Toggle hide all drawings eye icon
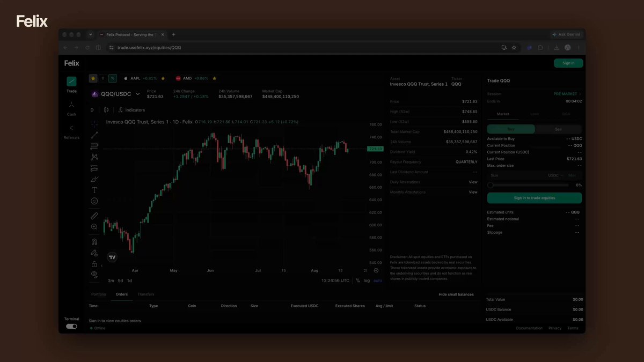Screen dimensions: 644x362 tap(94, 274)
